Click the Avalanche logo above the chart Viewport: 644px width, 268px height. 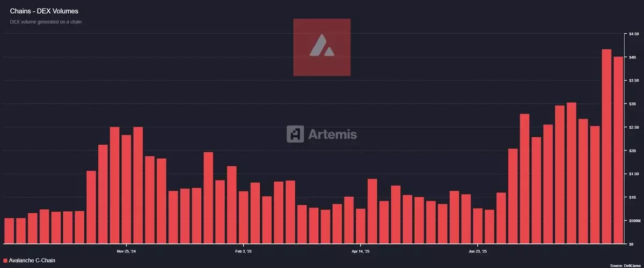(x=321, y=47)
